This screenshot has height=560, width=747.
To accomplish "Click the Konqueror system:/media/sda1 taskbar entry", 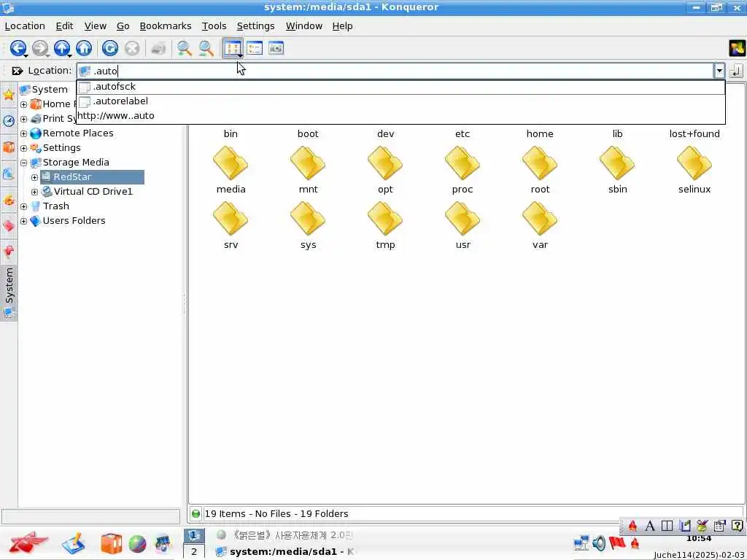I will click(x=285, y=552).
